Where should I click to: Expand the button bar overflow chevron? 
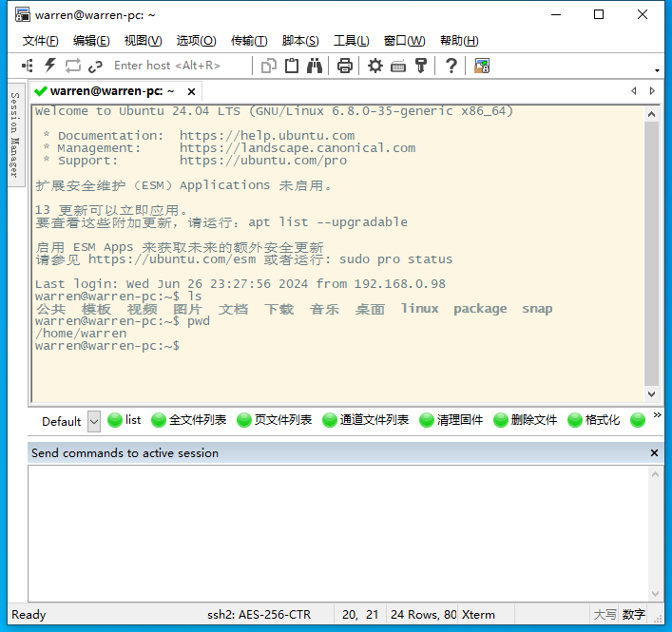pos(657,414)
